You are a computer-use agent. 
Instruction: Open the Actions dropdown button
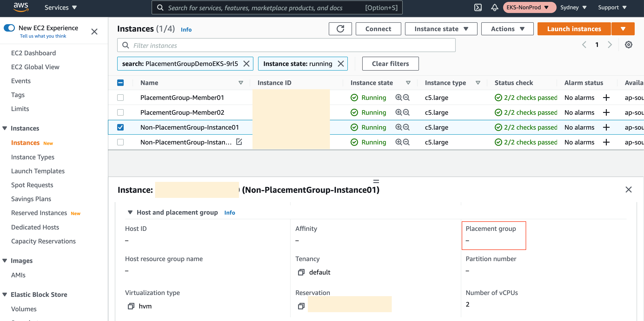pos(507,29)
